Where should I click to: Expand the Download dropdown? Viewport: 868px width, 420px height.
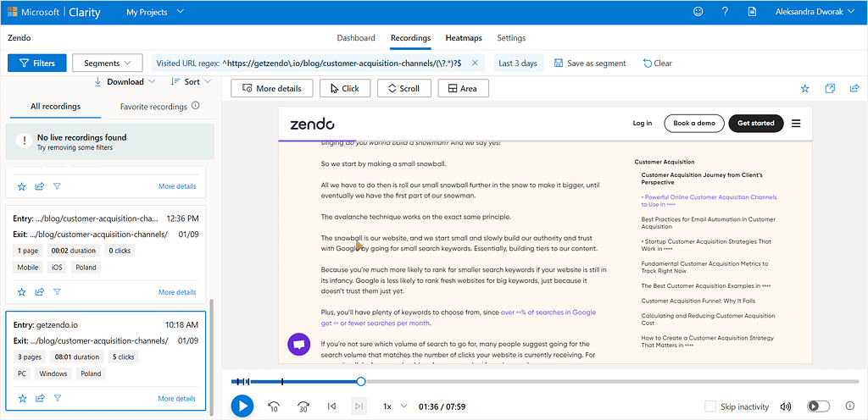[125, 81]
